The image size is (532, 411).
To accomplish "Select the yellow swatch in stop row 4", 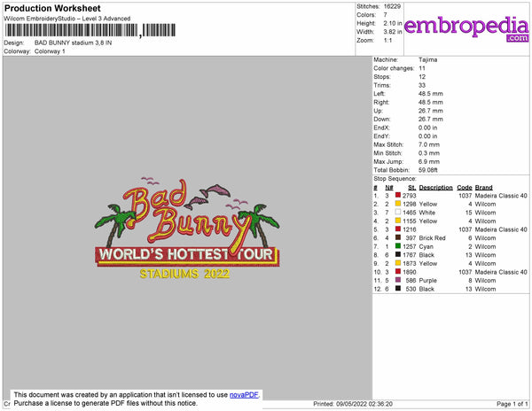I will coord(398,221).
